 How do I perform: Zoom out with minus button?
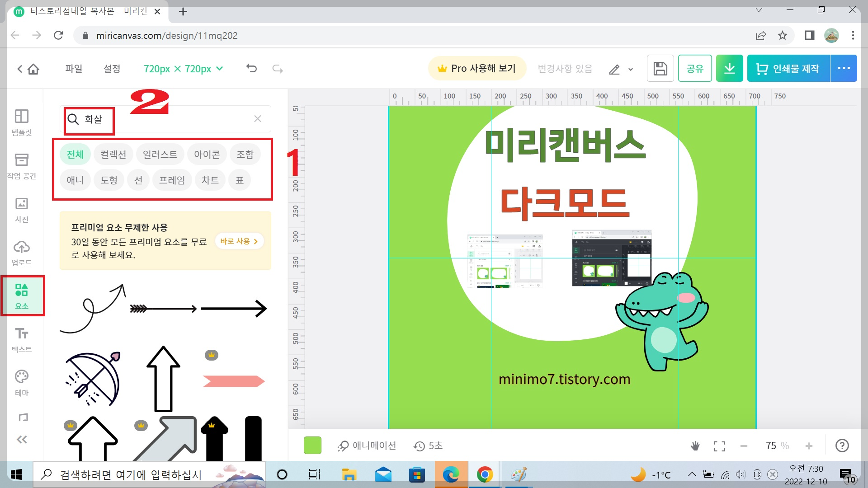tap(744, 446)
